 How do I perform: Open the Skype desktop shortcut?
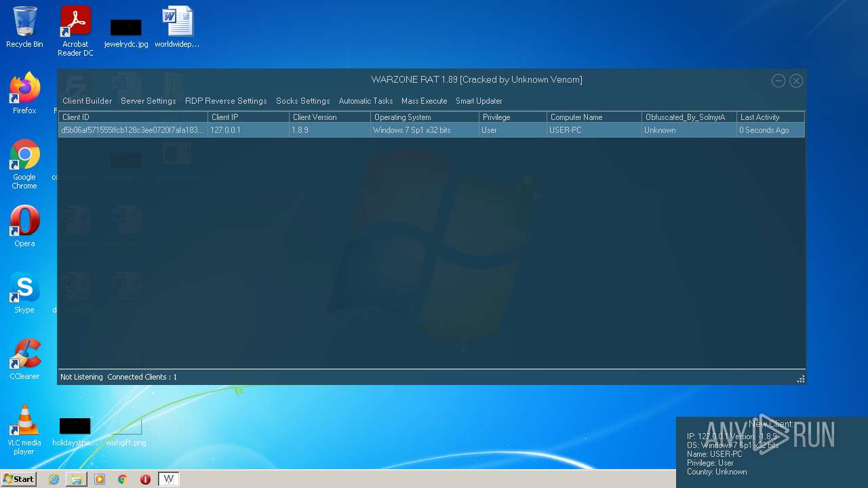tap(24, 293)
